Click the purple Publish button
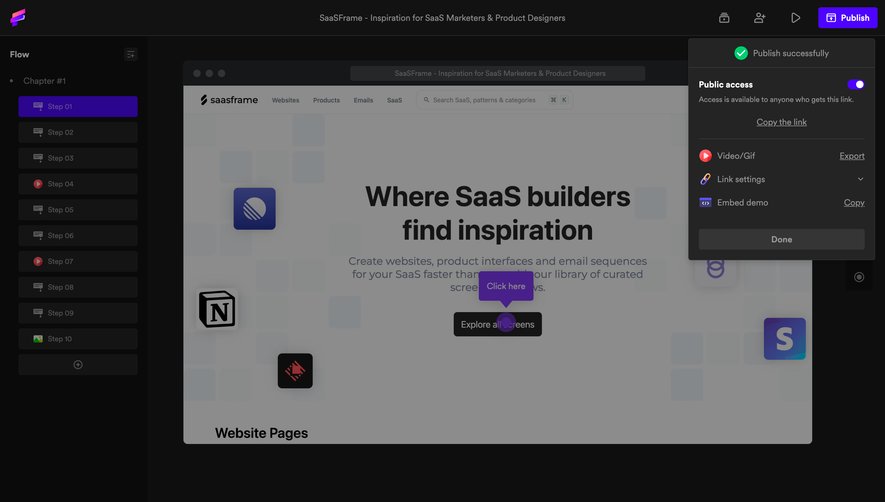The height and width of the screenshot is (502, 885). [x=848, y=18]
